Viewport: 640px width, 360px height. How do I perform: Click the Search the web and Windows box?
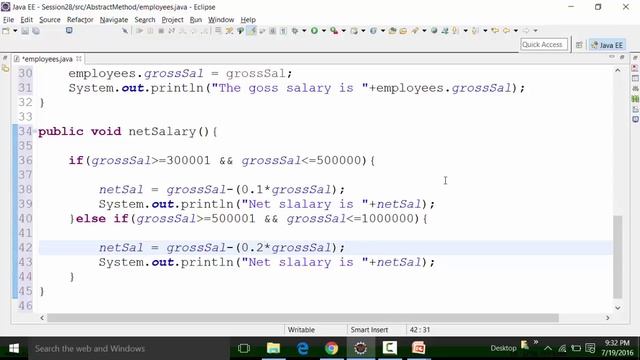click(x=129, y=349)
